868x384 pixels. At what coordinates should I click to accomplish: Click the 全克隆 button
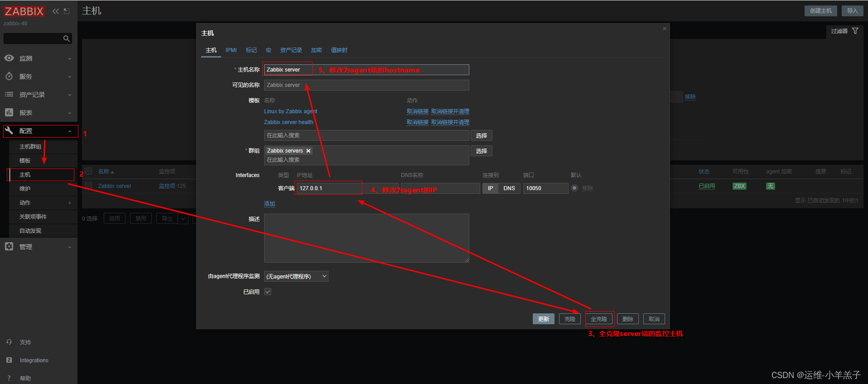coord(599,319)
